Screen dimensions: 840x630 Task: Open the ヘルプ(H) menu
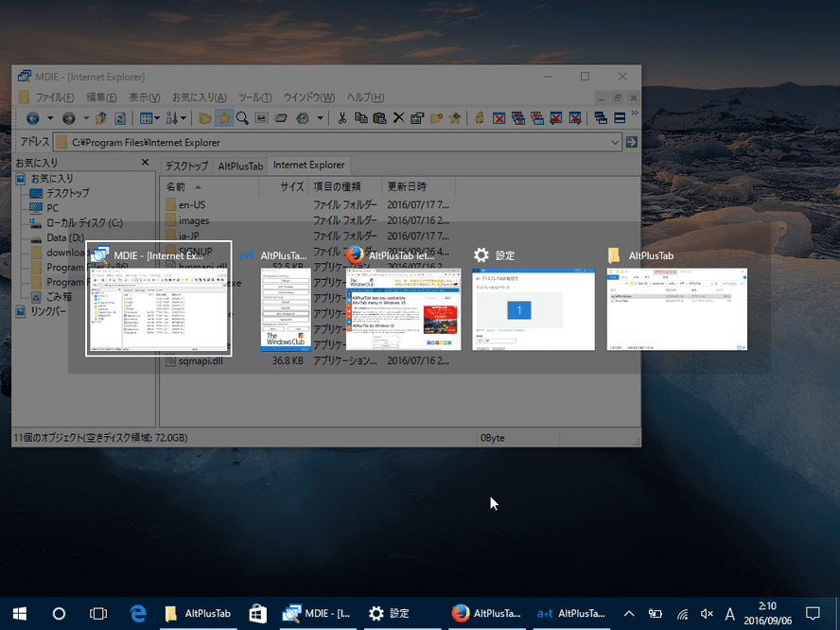tap(365, 97)
